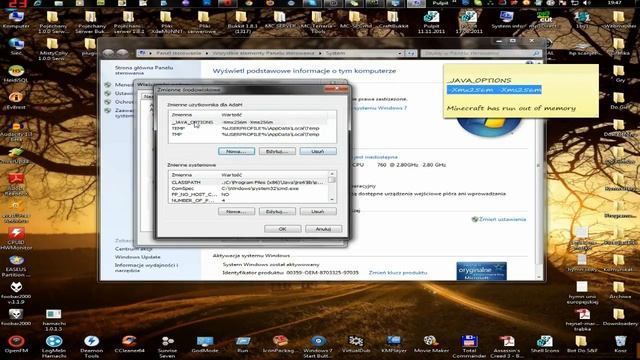
Task: Click back navigation button in Control Panel
Action: pos(108,53)
